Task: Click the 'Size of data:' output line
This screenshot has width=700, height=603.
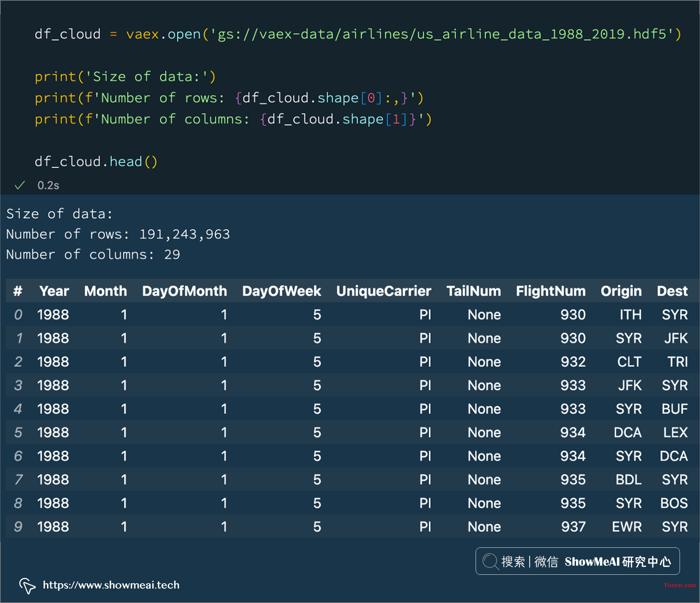Action: pyautogui.click(x=60, y=214)
